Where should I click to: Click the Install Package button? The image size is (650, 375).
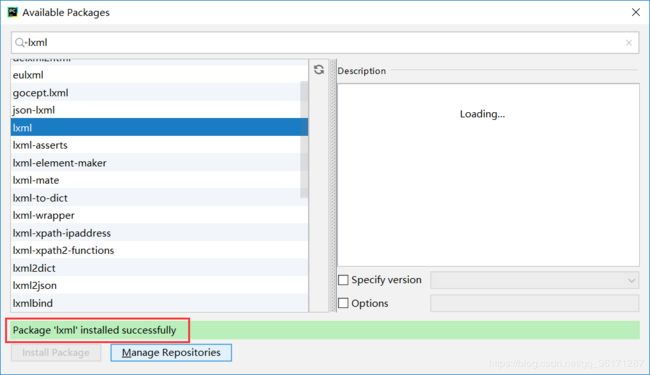pyautogui.click(x=56, y=353)
